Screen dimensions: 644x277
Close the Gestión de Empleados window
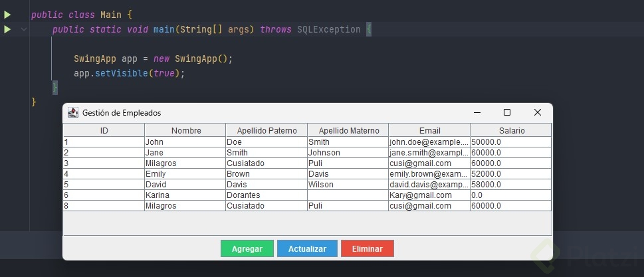538,112
